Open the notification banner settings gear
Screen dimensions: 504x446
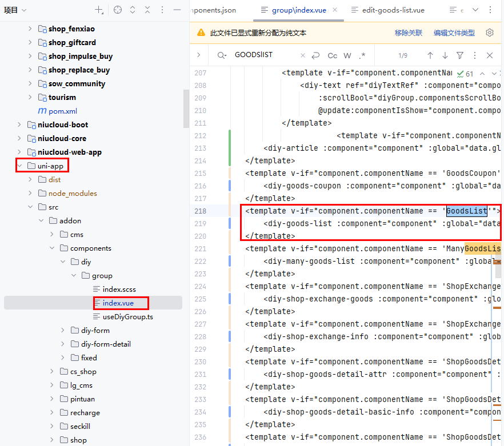coord(489,33)
